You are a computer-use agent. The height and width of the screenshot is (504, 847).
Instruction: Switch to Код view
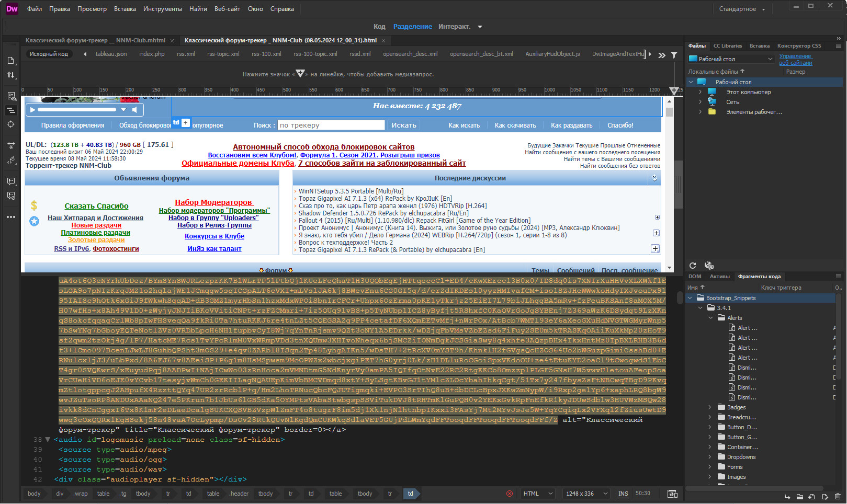tap(379, 27)
